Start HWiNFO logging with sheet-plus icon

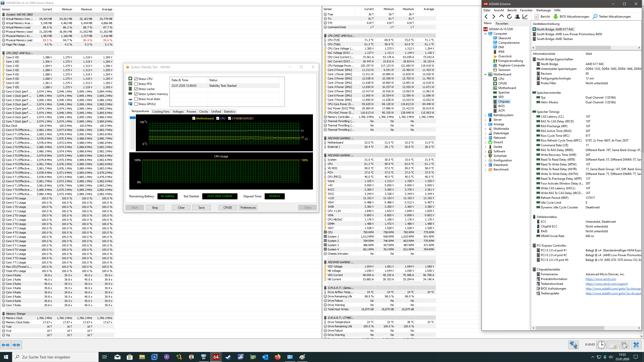(x=613, y=345)
